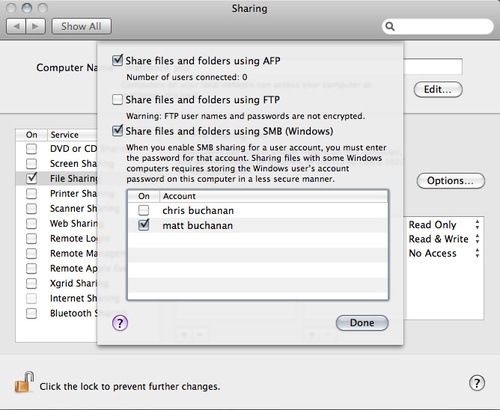Screen dimensions: 500x410
Task: Toggle the Remote Management checkbox
Action: [31, 253]
